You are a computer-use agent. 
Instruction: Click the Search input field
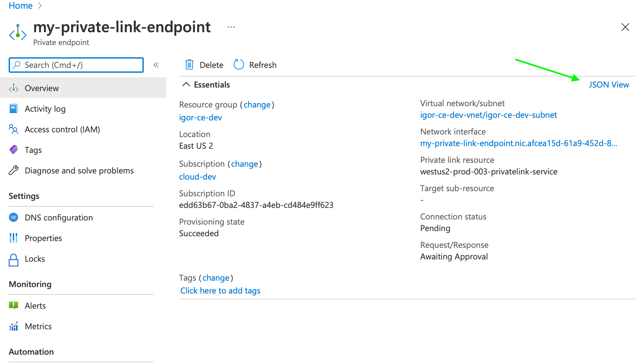coord(76,65)
